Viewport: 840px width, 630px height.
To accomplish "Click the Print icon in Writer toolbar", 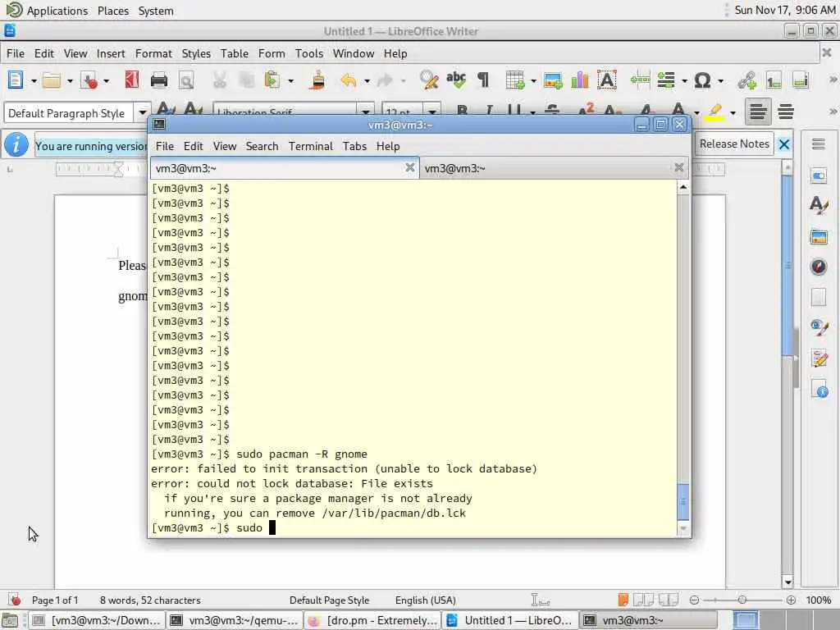I will point(159,80).
